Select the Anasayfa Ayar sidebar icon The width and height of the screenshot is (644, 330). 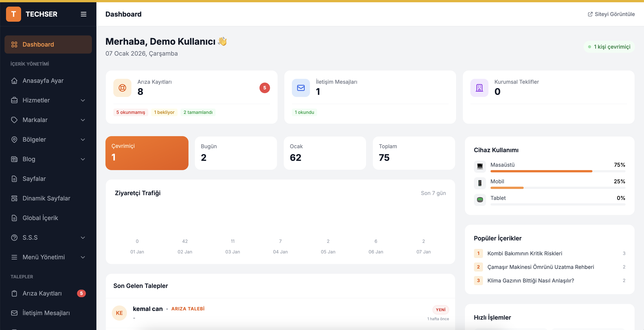point(14,80)
